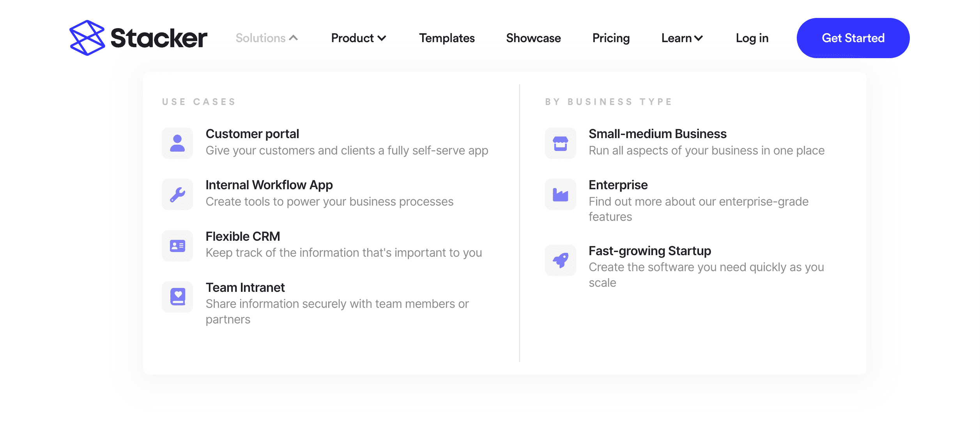Expand the Learn dropdown menu

(x=682, y=38)
